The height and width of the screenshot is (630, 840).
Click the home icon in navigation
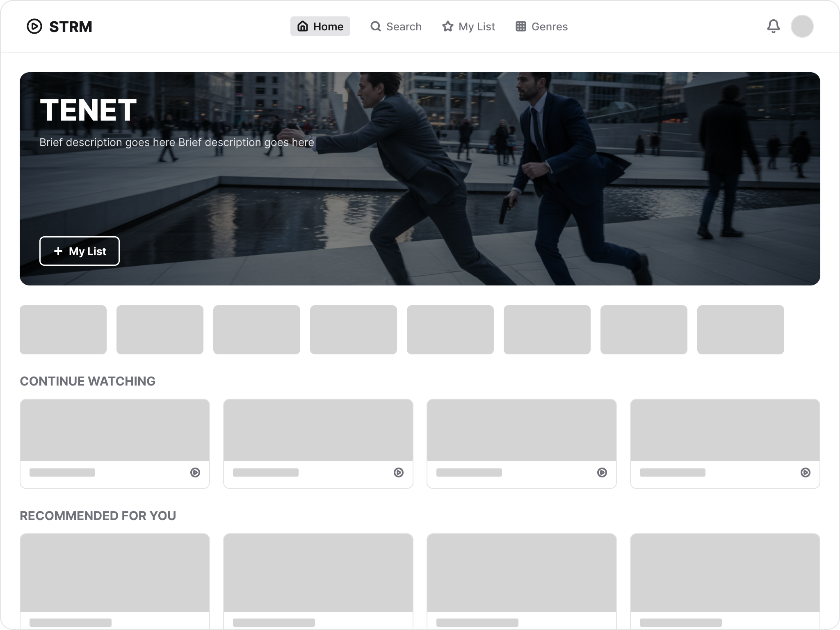pyautogui.click(x=303, y=26)
